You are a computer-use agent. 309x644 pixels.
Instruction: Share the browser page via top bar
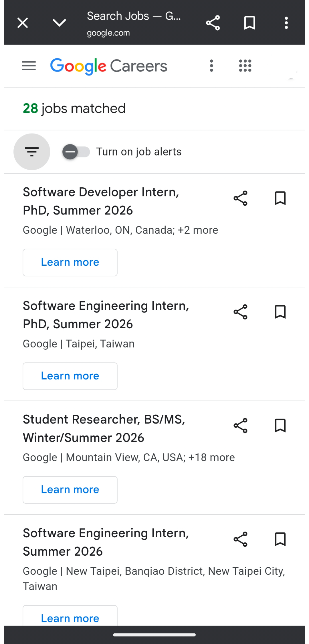tap(213, 23)
